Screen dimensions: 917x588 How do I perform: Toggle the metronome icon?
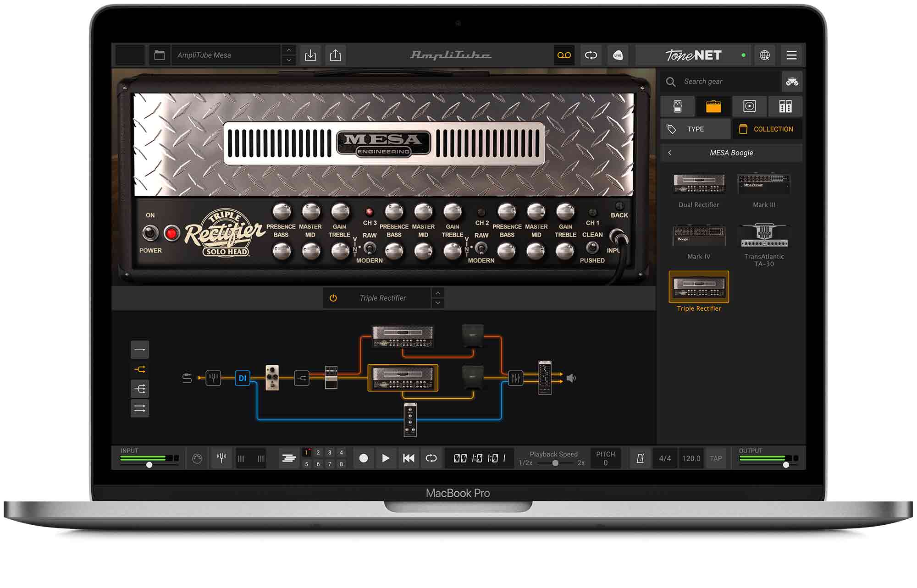(640, 458)
